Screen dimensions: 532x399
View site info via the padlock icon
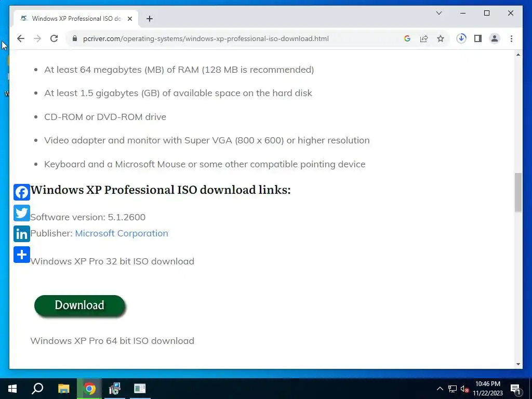point(75,38)
